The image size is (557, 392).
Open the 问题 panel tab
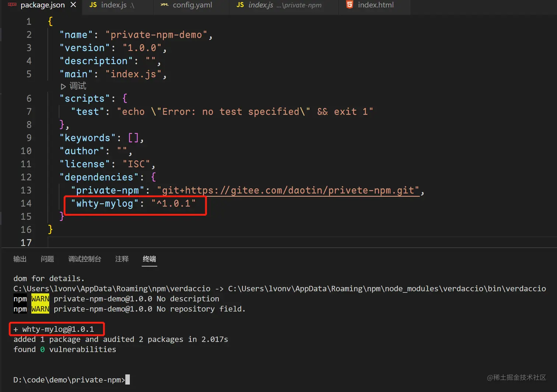[x=48, y=259]
